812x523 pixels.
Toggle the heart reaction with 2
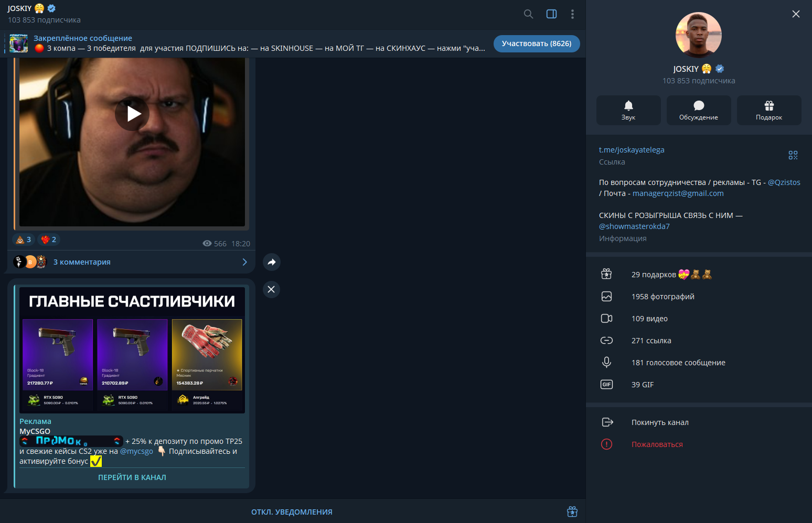49,239
